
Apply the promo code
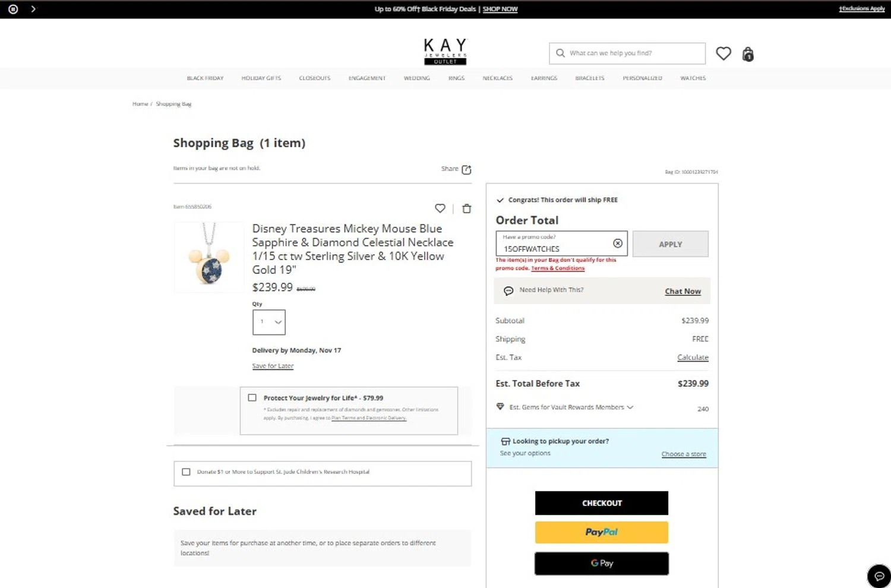tap(671, 244)
